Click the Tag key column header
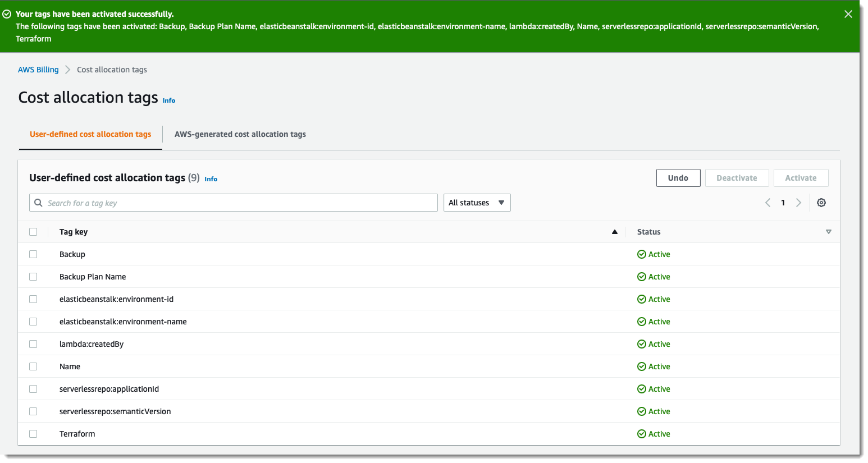 [74, 232]
